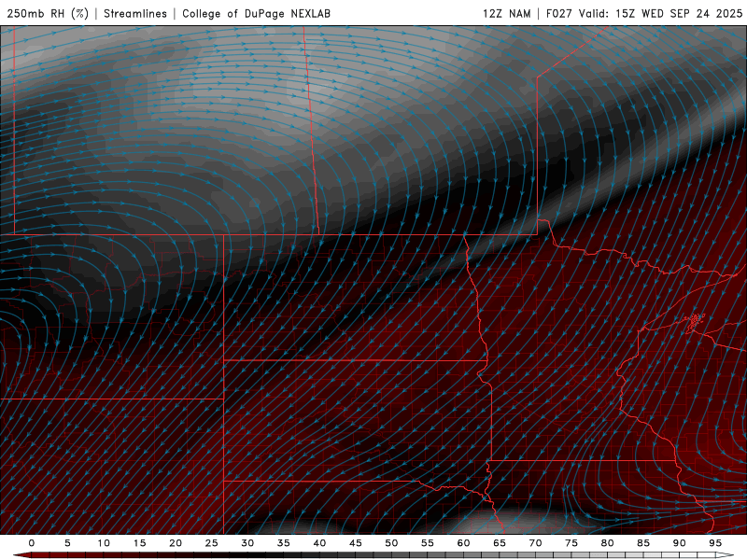Click the colorbar label '10'
The image size is (747, 560).
[x=104, y=543]
